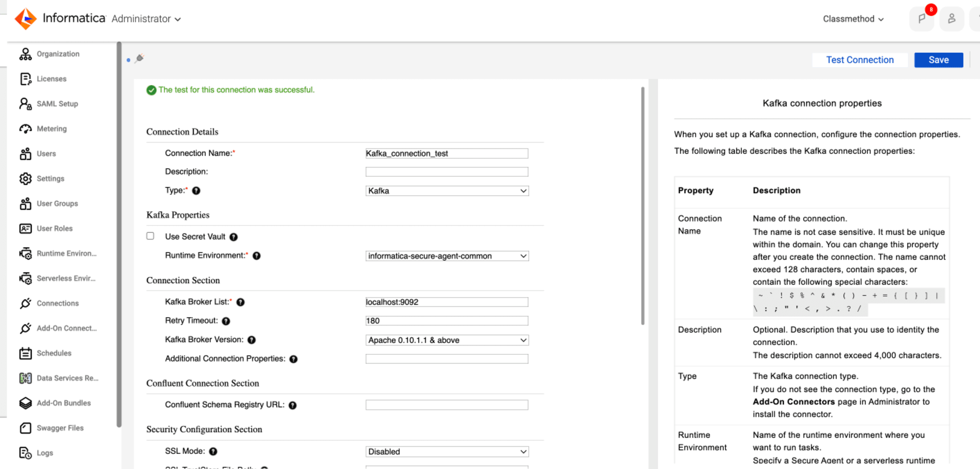Show help for Confluent Schema Registry URL
Screen dimensions: 980x469
coord(293,405)
